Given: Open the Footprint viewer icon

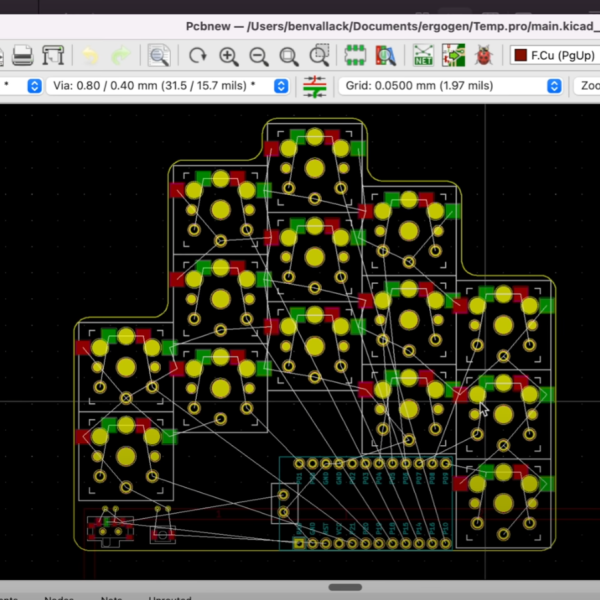Looking at the screenshot, I should (x=385, y=55).
